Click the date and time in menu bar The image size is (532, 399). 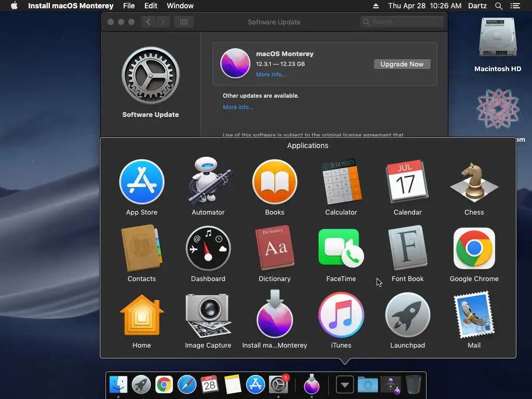point(425,6)
